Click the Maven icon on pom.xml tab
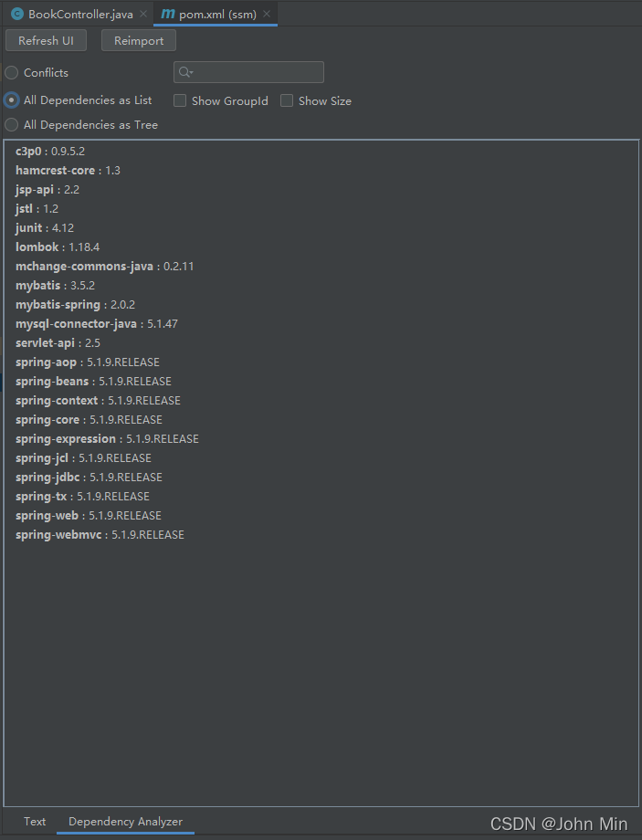The height and width of the screenshot is (840, 642). (168, 14)
